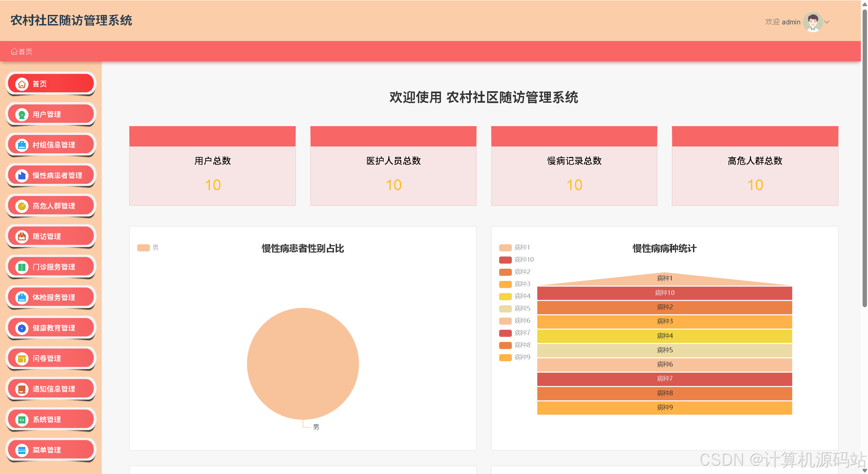Click the 病种3 funnel segment

664,321
